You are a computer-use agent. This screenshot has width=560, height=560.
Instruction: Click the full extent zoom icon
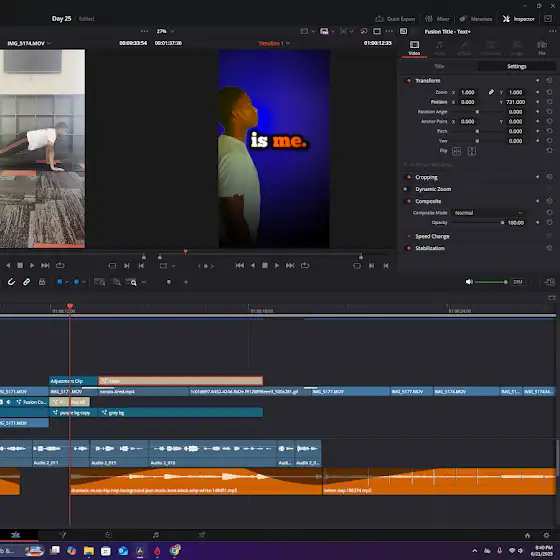(x=99, y=282)
